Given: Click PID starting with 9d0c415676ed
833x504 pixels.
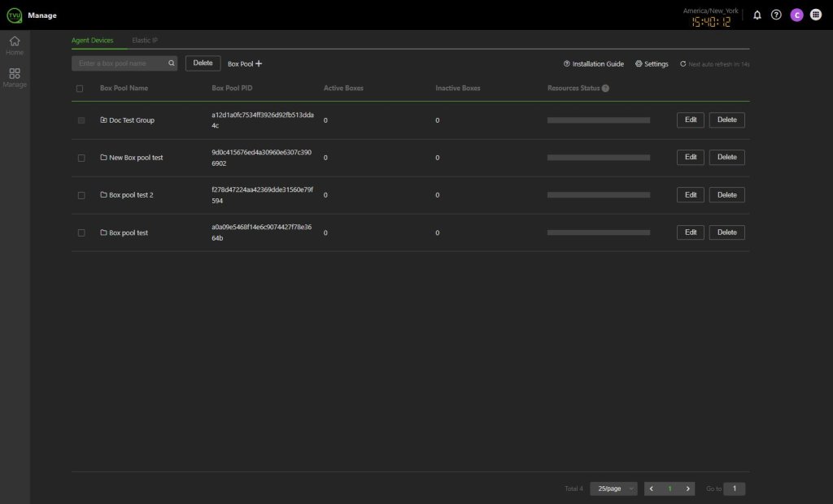Looking at the screenshot, I should [x=261, y=158].
